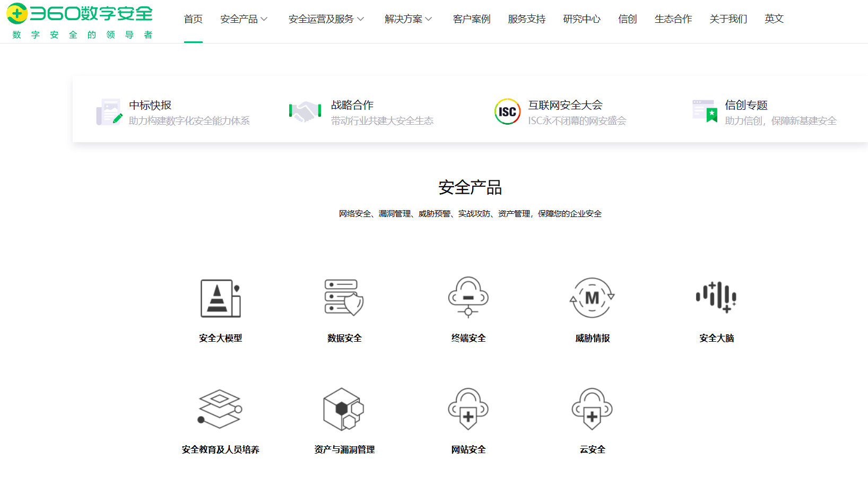Expand the 安全运营及服务 dropdown chevron

361,19
